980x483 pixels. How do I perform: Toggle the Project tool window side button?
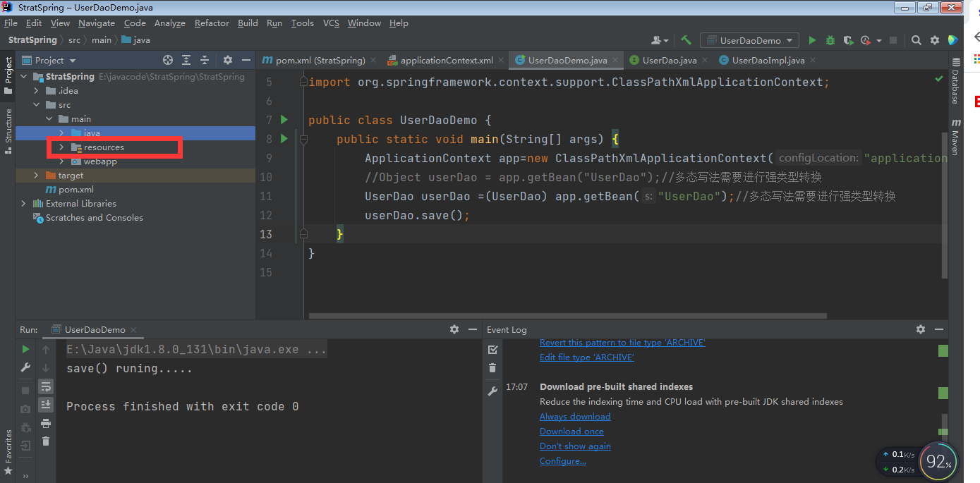(8, 75)
